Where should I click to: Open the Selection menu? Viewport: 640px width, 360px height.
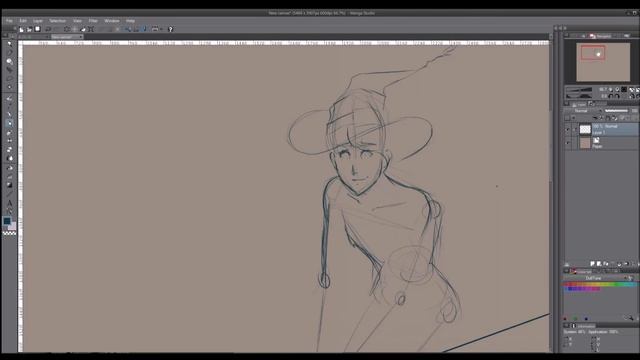pos(58,21)
